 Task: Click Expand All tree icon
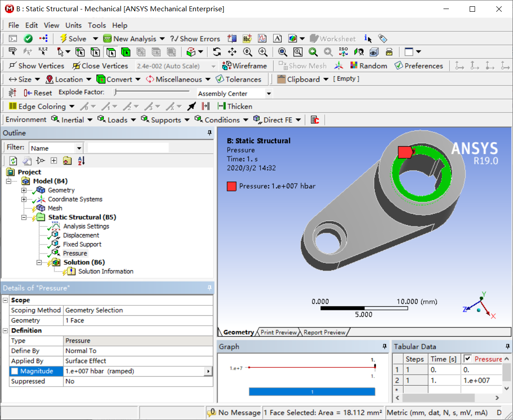[x=54, y=161]
